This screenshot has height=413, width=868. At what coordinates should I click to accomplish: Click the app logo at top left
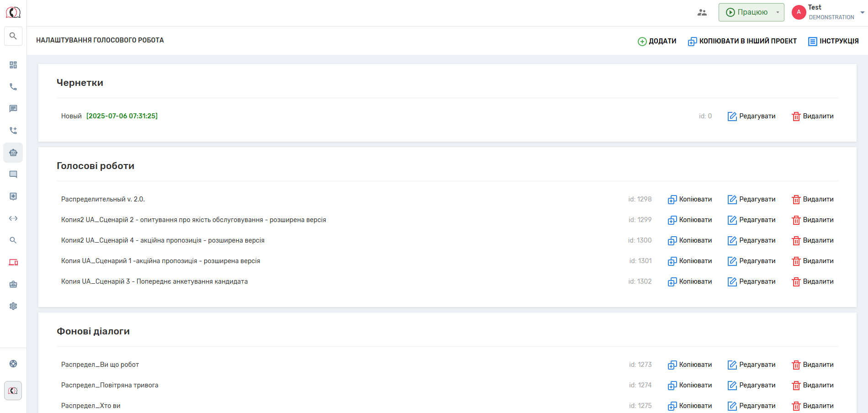[x=13, y=12]
